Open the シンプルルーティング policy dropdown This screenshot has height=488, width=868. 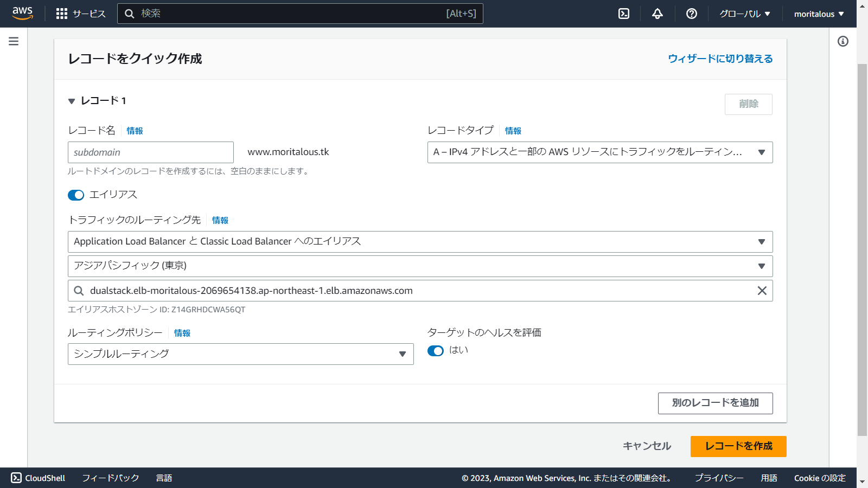coord(240,354)
